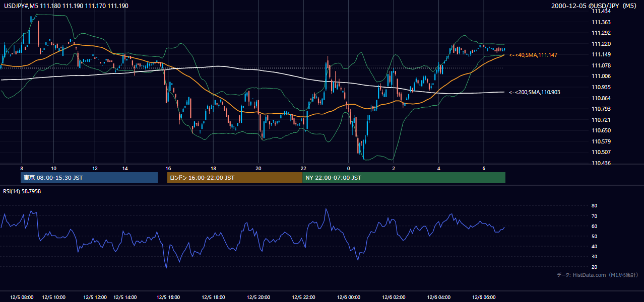Click hour tick 12 below the candlestick chart
This screenshot has width=644, height=302.
(x=96, y=168)
